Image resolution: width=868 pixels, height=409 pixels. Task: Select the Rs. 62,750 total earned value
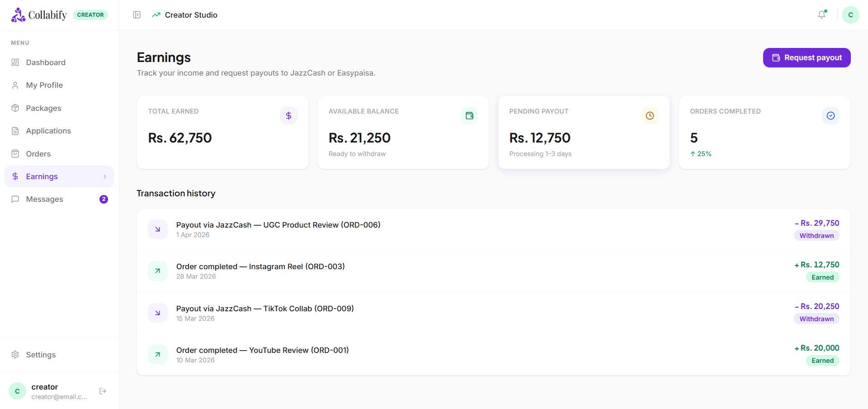pos(180,138)
